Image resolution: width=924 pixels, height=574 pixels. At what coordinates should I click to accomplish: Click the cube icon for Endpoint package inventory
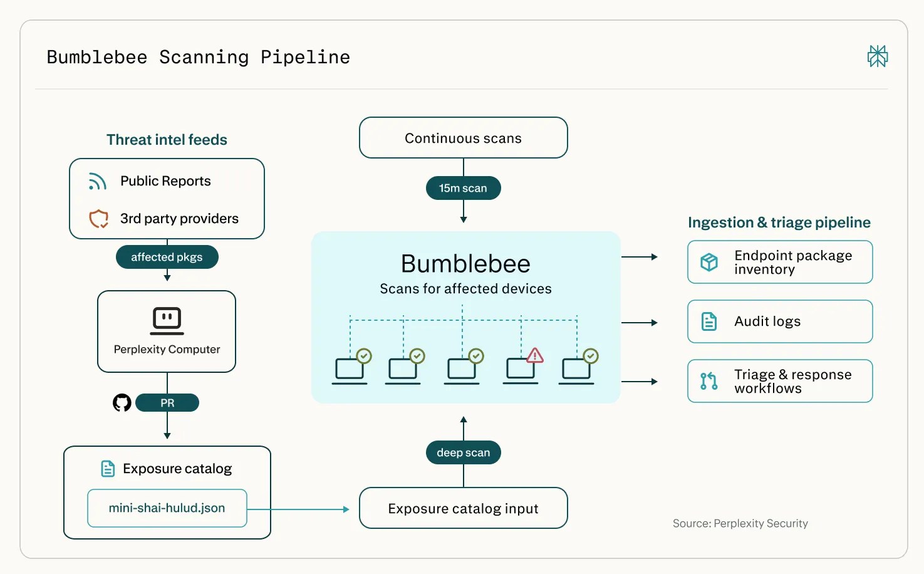(709, 262)
